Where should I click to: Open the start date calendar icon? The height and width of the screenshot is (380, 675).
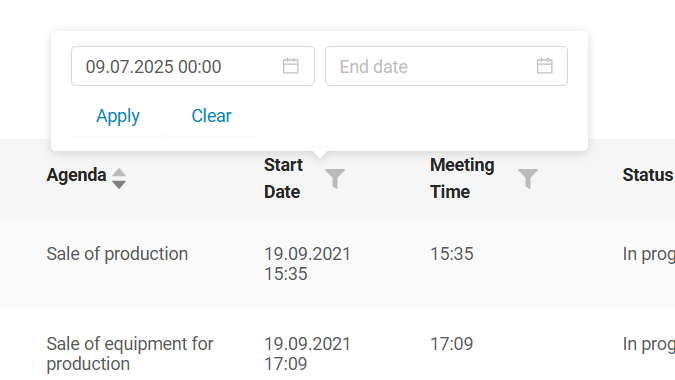click(291, 66)
